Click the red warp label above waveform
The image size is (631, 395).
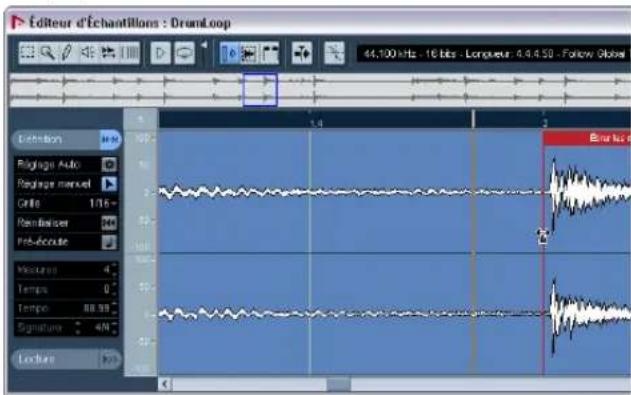point(587,139)
